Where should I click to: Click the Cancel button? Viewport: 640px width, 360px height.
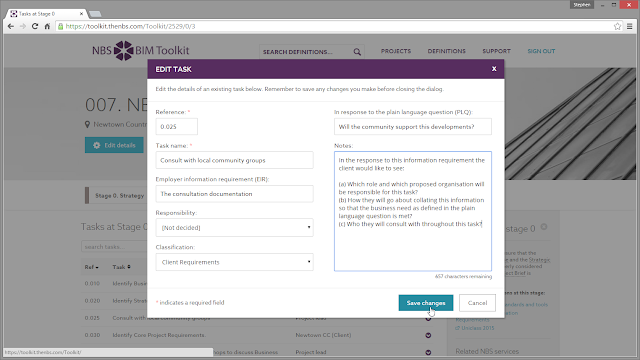click(477, 303)
